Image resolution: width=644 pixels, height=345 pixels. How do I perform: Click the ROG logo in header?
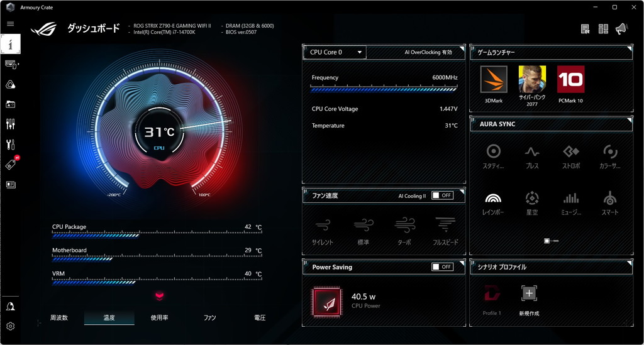(x=43, y=28)
